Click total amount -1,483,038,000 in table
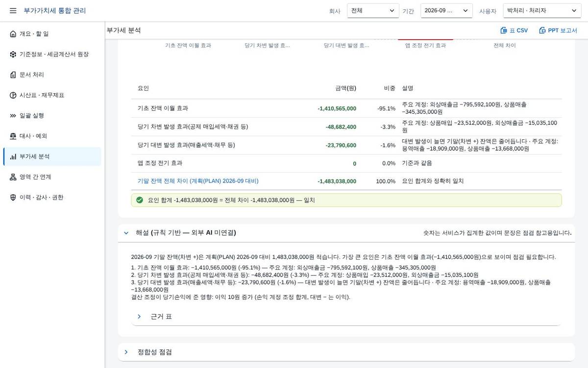Screen dimensions: 588x368 [337, 182]
